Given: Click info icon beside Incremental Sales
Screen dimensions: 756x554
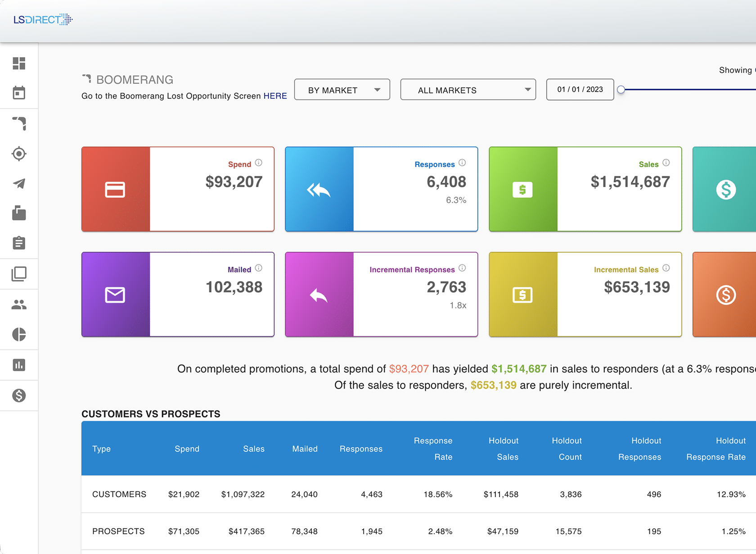Looking at the screenshot, I should tap(666, 268).
